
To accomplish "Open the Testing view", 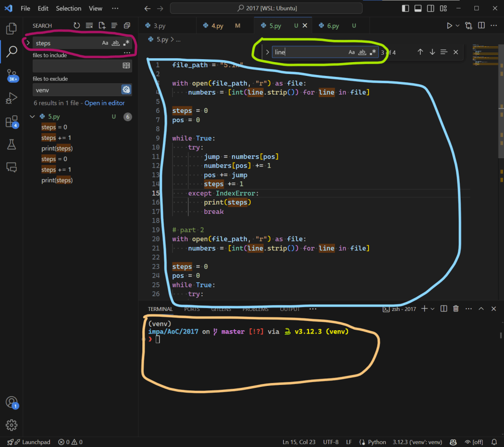I will [x=11, y=144].
